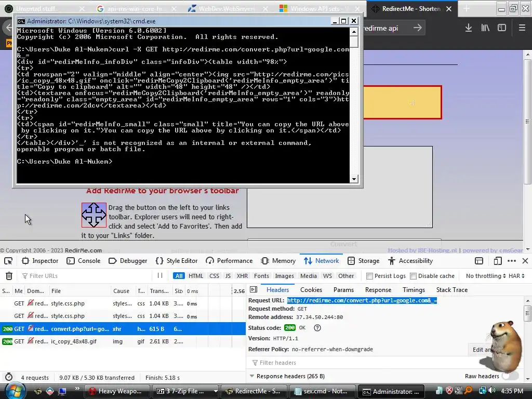Close the developer tools panel
Image resolution: width=532 pixels, height=399 pixels.
[525, 261]
